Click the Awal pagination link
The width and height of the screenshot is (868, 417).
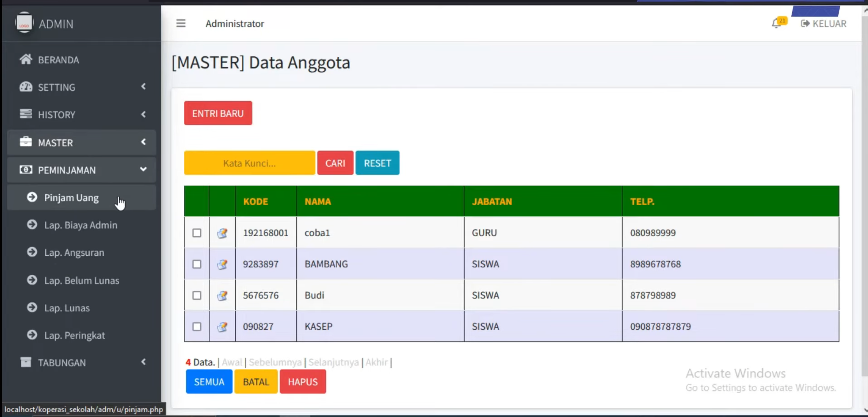[x=232, y=362]
